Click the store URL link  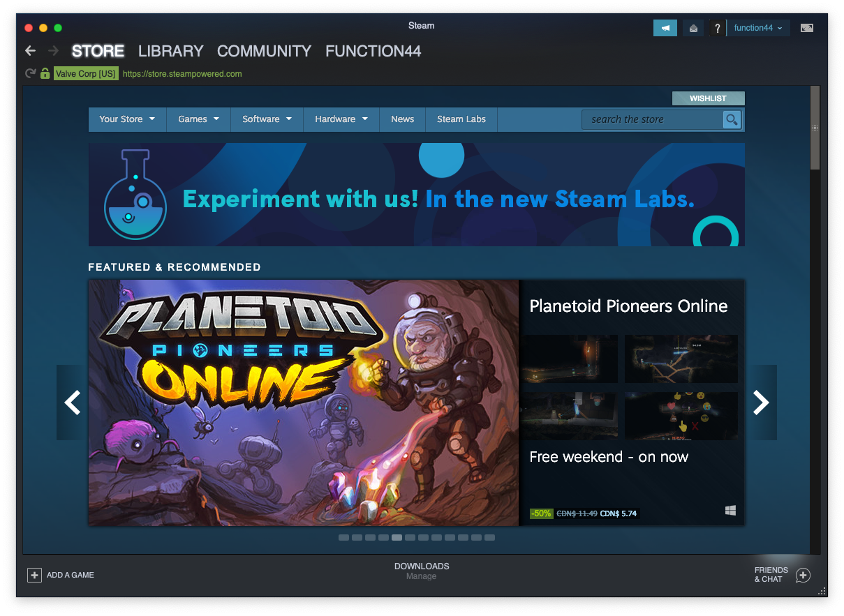[182, 73]
